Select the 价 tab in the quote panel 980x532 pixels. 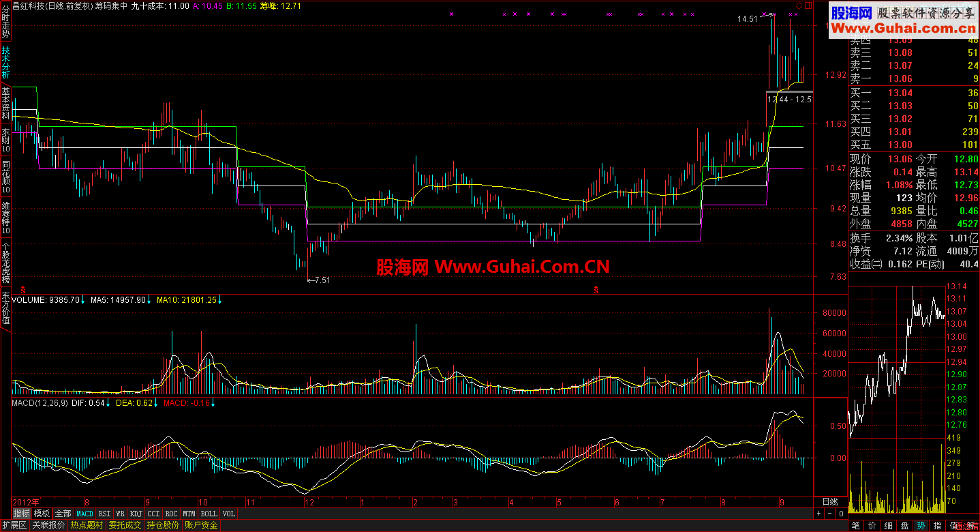[x=872, y=525]
